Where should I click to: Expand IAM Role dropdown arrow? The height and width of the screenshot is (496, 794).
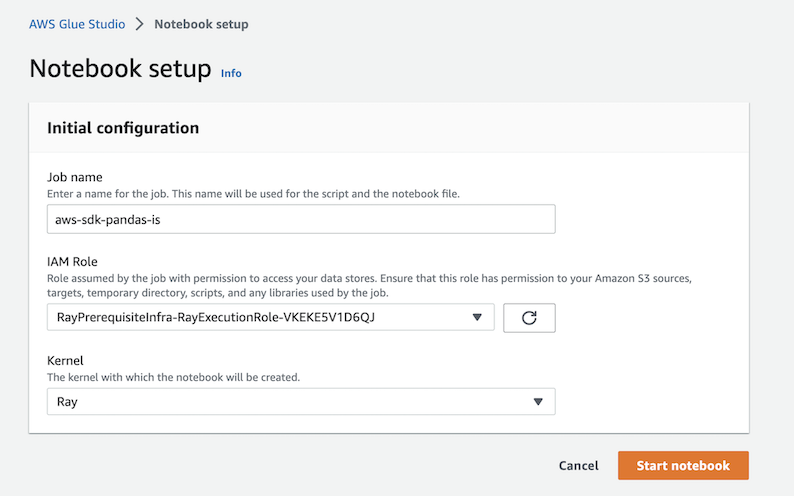[x=477, y=317]
